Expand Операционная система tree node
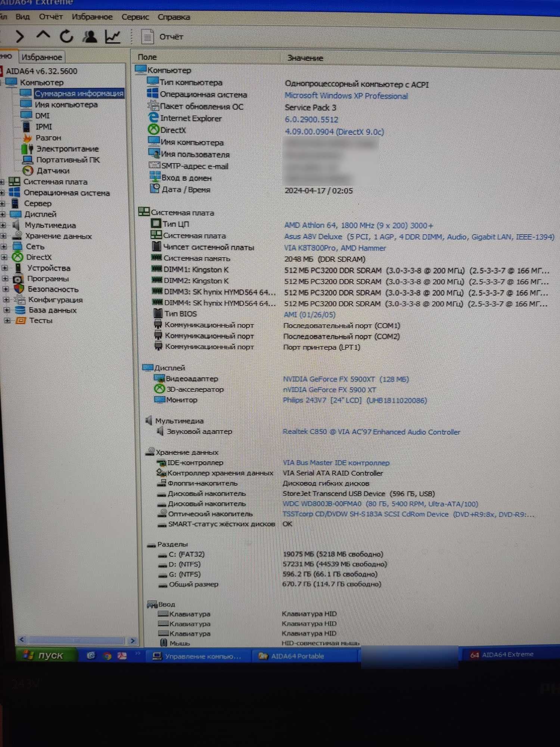Image resolution: width=560 pixels, height=747 pixels. (2, 193)
